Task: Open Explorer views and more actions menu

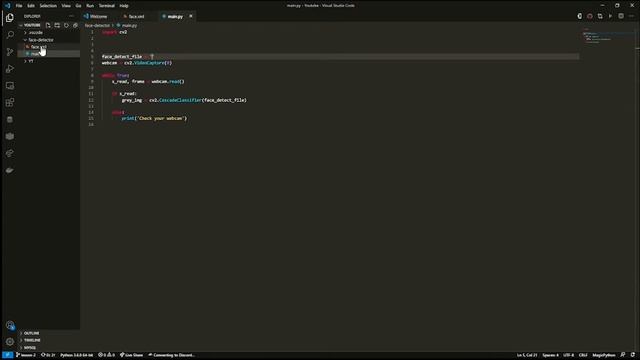Action: pos(72,16)
